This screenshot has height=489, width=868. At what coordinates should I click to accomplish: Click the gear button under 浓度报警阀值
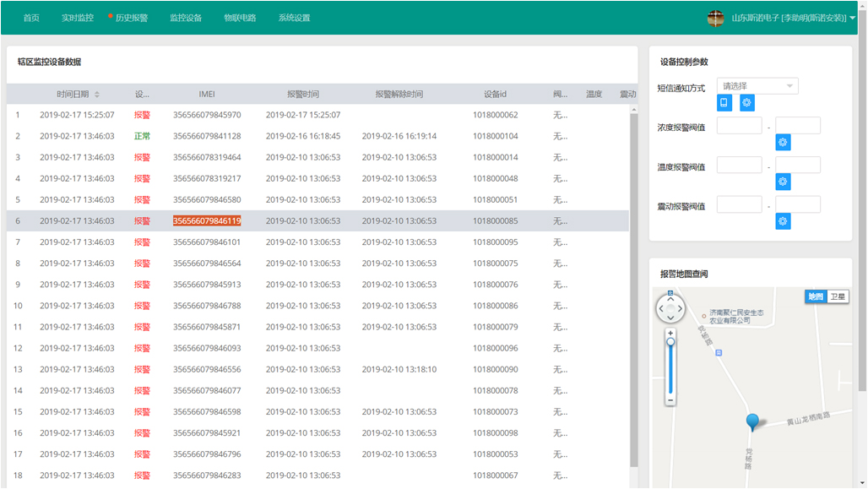pyautogui.click(x=783, y=143)
